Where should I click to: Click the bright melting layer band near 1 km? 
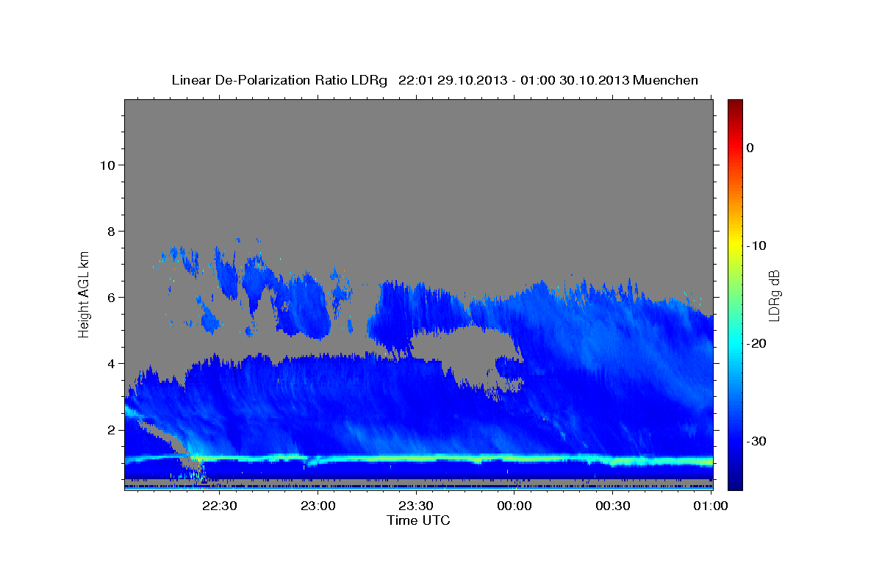pos(418,459)
